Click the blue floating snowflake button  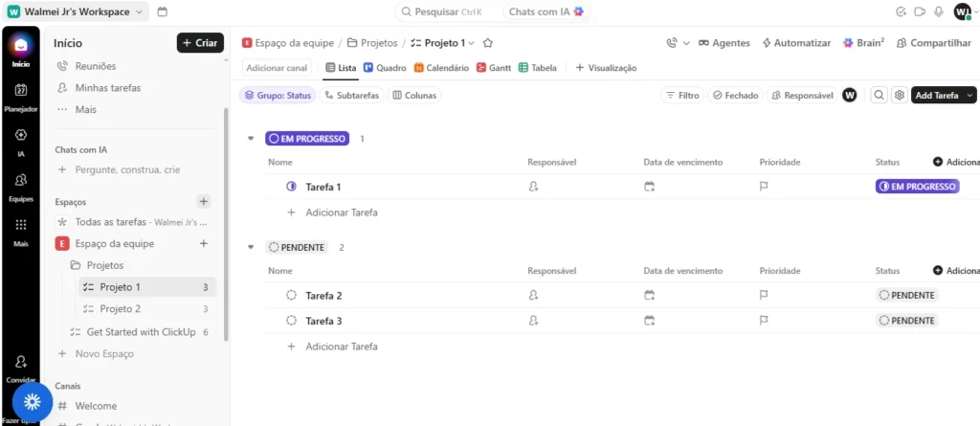(32, 402)
